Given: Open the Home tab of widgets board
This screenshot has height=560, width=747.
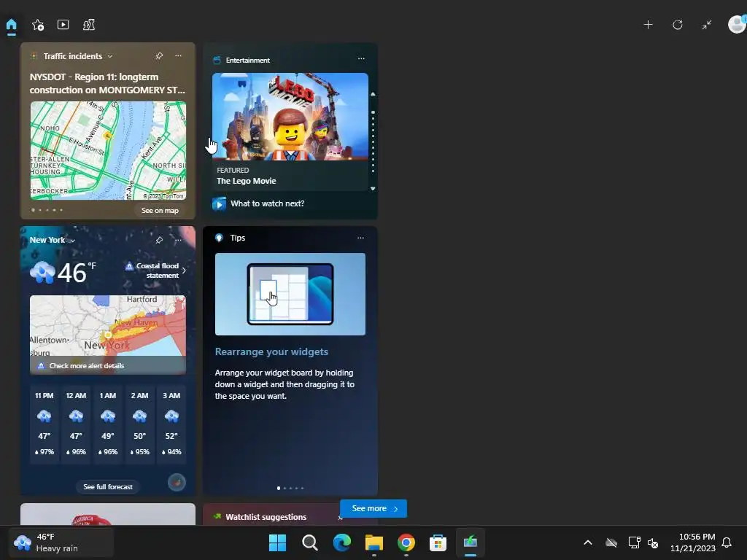Looking at the screenshot, I should [12, 25].
